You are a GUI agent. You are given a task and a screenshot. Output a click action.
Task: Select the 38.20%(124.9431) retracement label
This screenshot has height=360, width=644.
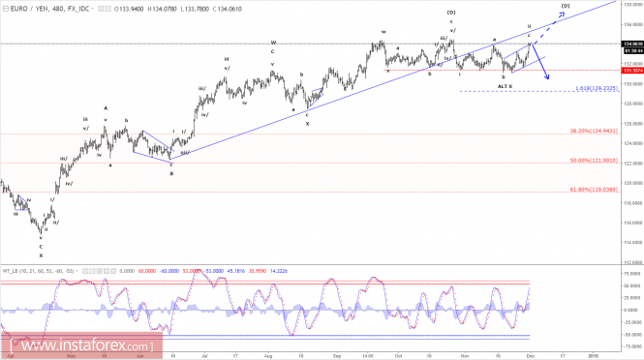tap(594, 131)
